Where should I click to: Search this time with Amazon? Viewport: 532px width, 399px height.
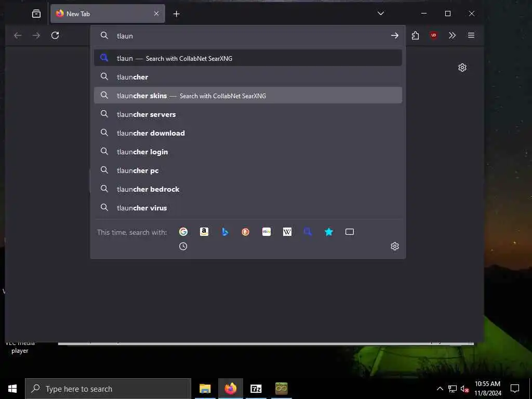click(x=204, y=232)
